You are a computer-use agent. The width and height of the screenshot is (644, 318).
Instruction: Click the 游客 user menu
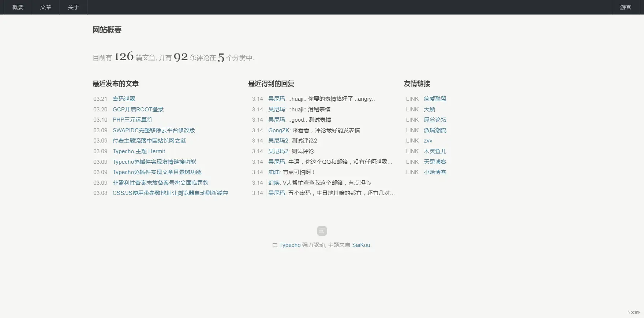tap(625, 7)
